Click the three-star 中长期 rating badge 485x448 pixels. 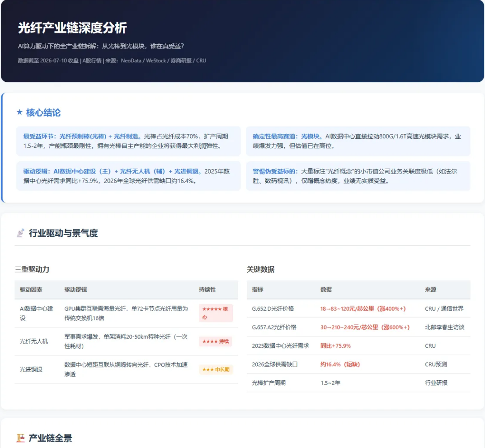coord(216,369)
